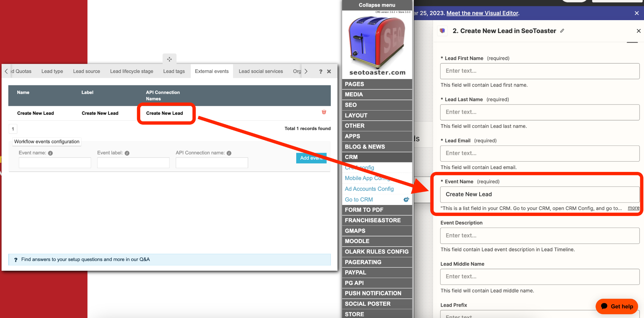This screenshot has height=318, width=644.
Task: Open the Quotas tab
Action: (x=21, y=71)
